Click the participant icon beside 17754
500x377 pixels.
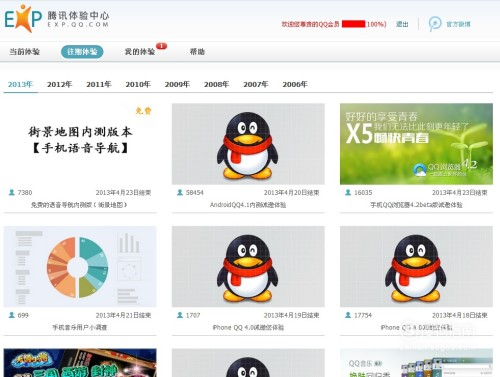coord(348,315)
